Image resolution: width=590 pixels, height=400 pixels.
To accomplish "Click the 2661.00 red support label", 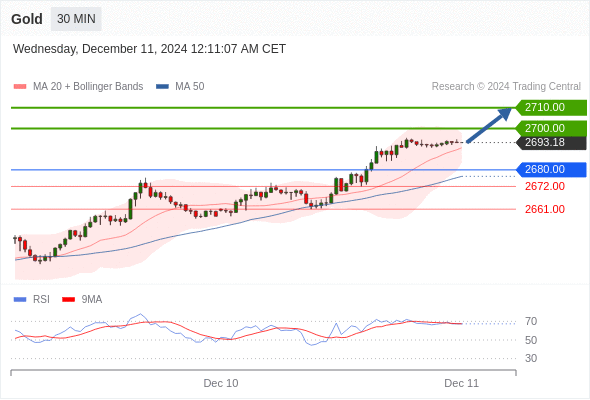I will (x=545, y=209).
